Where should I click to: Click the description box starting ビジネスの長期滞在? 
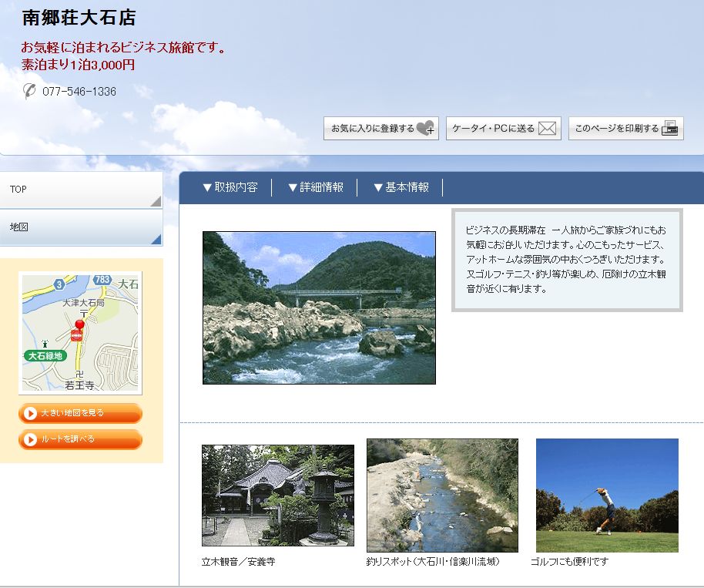click(567, 260)
